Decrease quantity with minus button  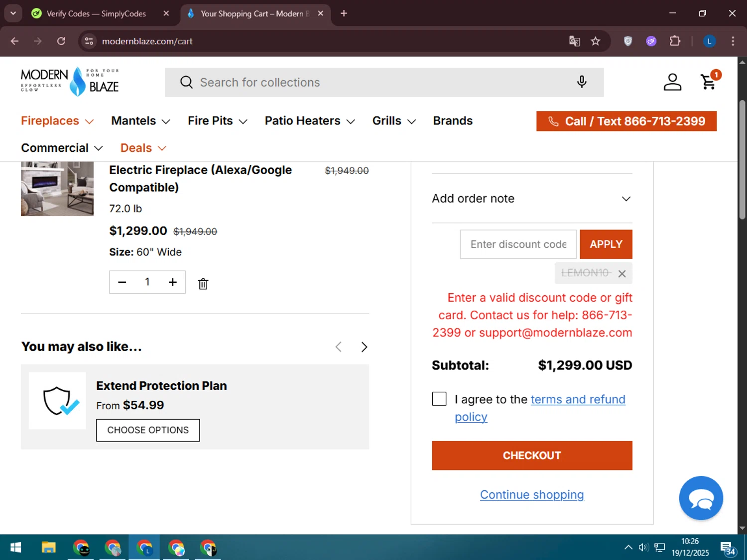click(122, 282)
